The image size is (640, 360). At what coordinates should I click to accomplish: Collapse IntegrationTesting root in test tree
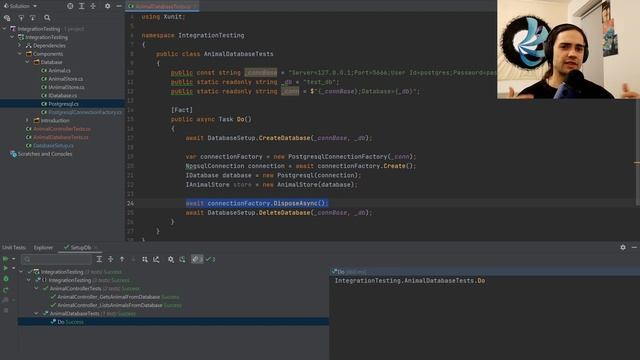pos(21,272)
